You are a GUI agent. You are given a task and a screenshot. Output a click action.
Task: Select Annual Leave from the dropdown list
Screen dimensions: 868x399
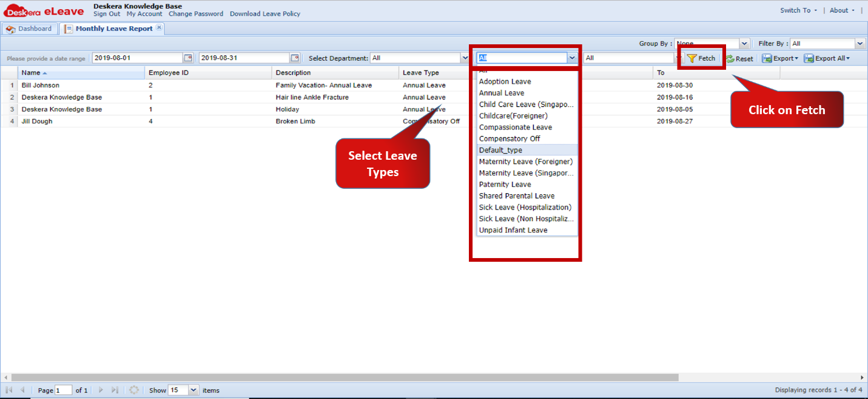pyautogui.click(x=527, y=93)
